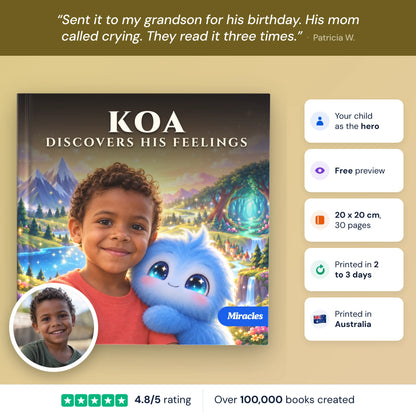Screen dimensions: 416x416
Task: Click Over 100,000 books created text
Action: (x=284, y=400)
